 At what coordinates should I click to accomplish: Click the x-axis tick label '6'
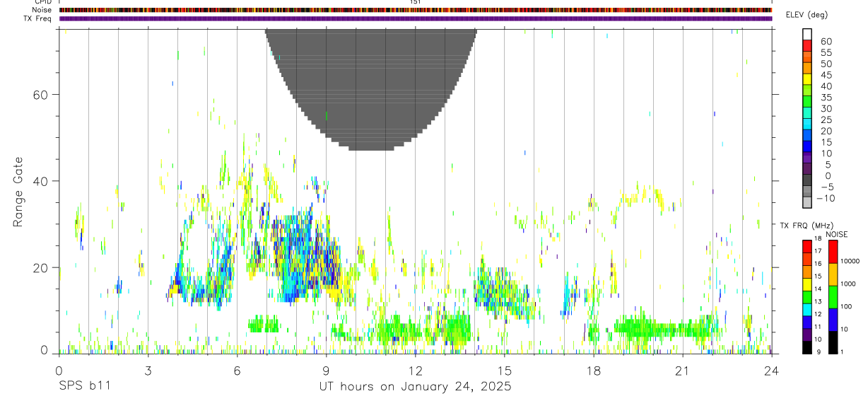237,370
